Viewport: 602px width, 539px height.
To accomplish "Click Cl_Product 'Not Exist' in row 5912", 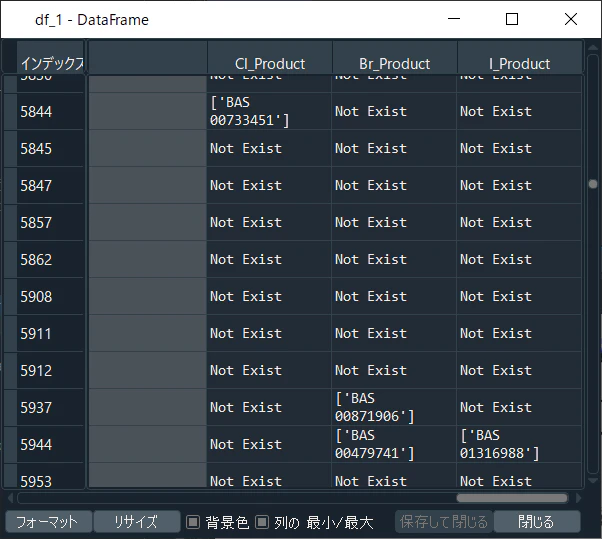I will (x=269, y=370).
